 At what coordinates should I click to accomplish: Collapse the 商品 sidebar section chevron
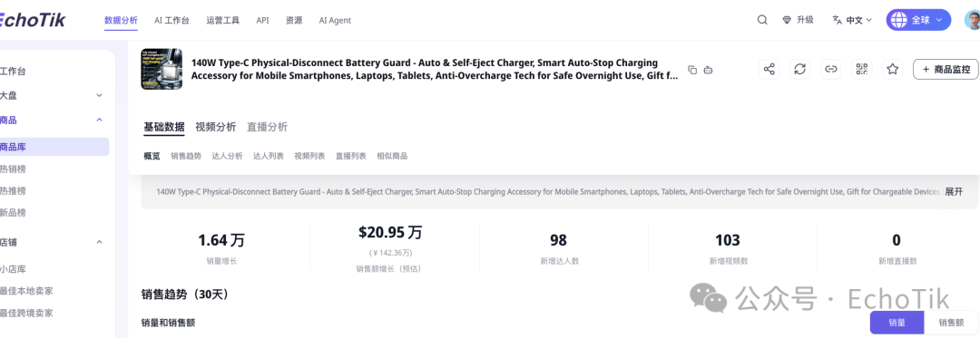tap(99, 120)
